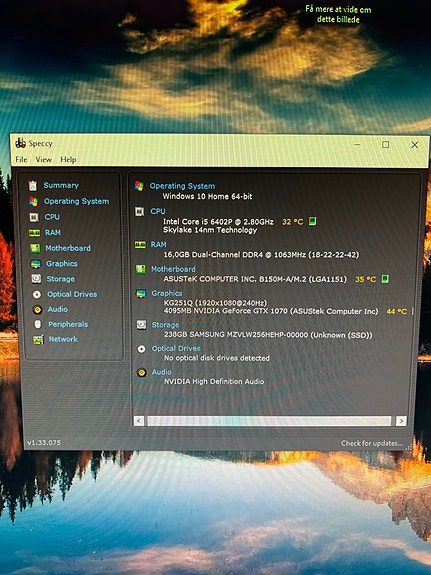This screenshot has height=575, width=431.
Task: Click the chip icon beside summary CPU heading
Action: click(139, 212)
